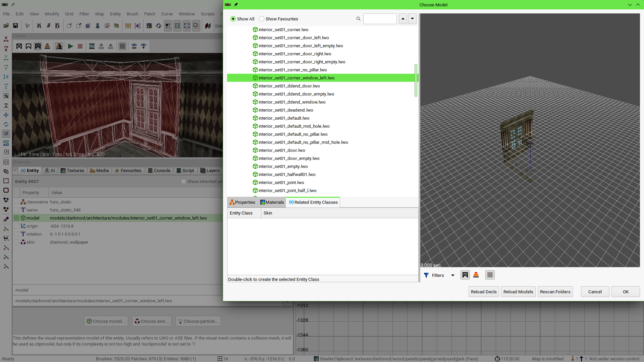Click the green play render button in camera toolbar

coord(70,46)
